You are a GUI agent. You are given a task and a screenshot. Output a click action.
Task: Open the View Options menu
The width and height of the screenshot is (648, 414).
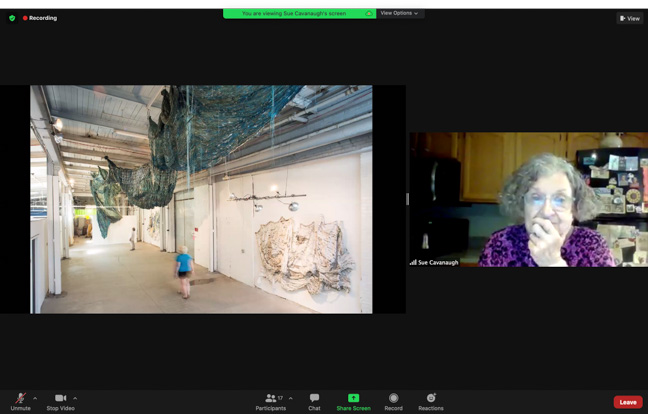(x=400, y=13)
